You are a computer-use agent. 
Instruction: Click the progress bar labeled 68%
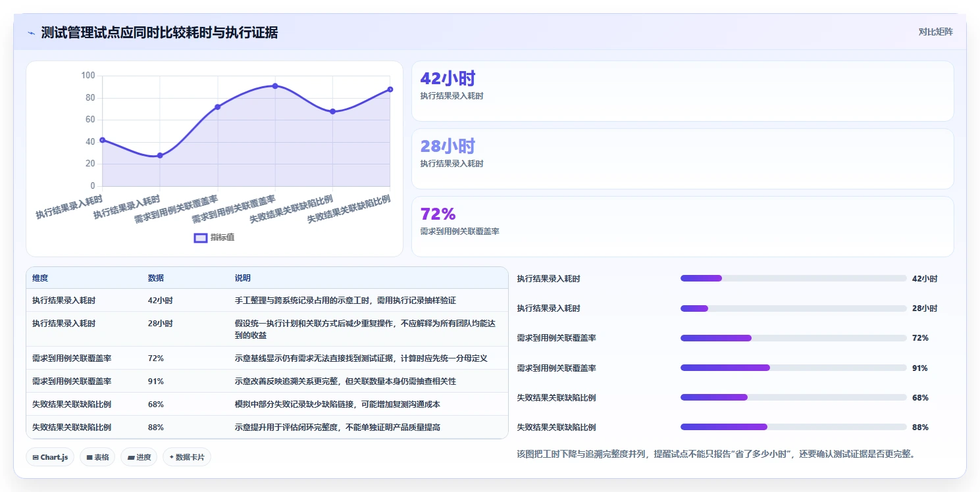coord(794,397)
